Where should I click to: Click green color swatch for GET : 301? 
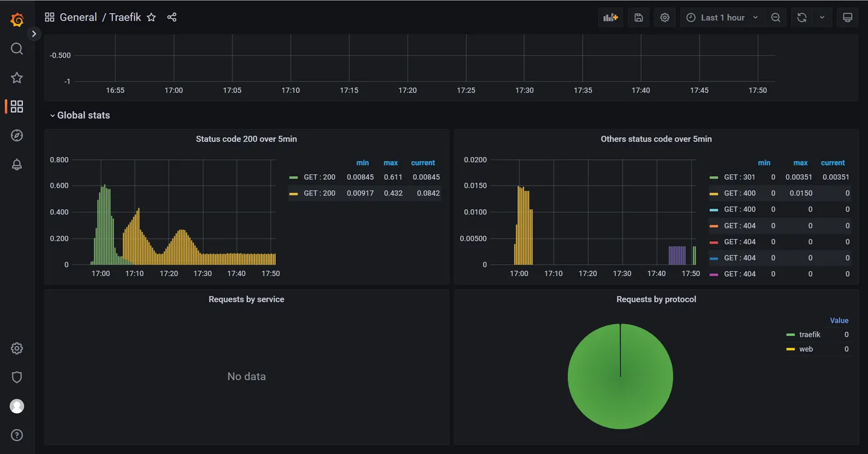(714, 177)
